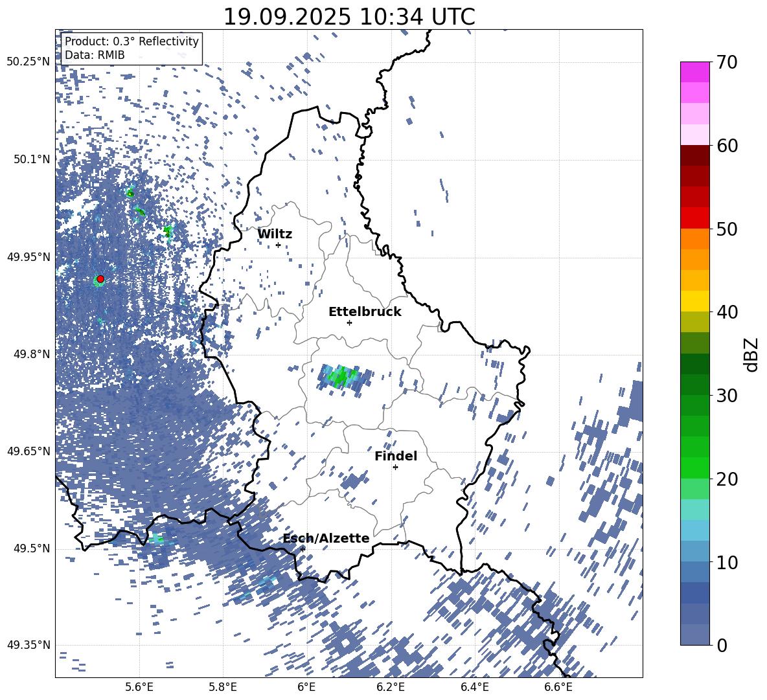Click the Findel city label

[396, 456]
